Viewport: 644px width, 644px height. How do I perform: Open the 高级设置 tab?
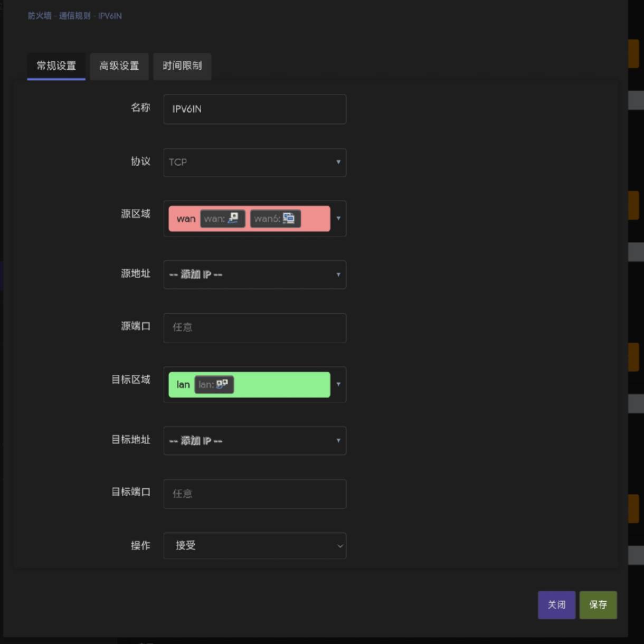(119, 66)
